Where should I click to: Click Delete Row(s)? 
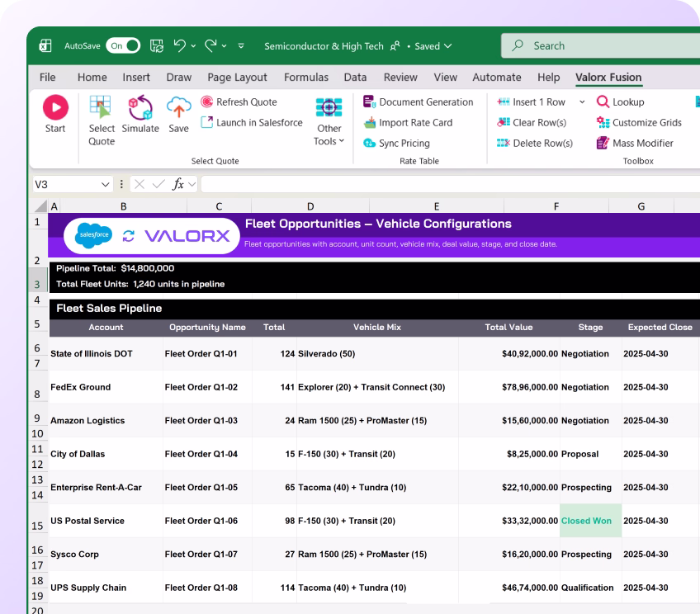[x=535, y=143]
